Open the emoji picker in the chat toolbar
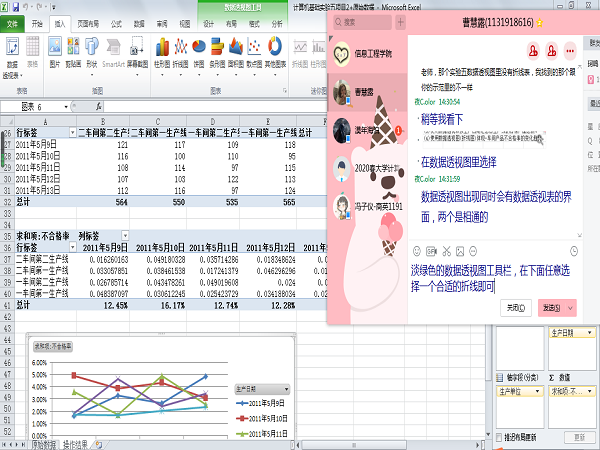Screen dimensions: 600x450 point(419,249)
